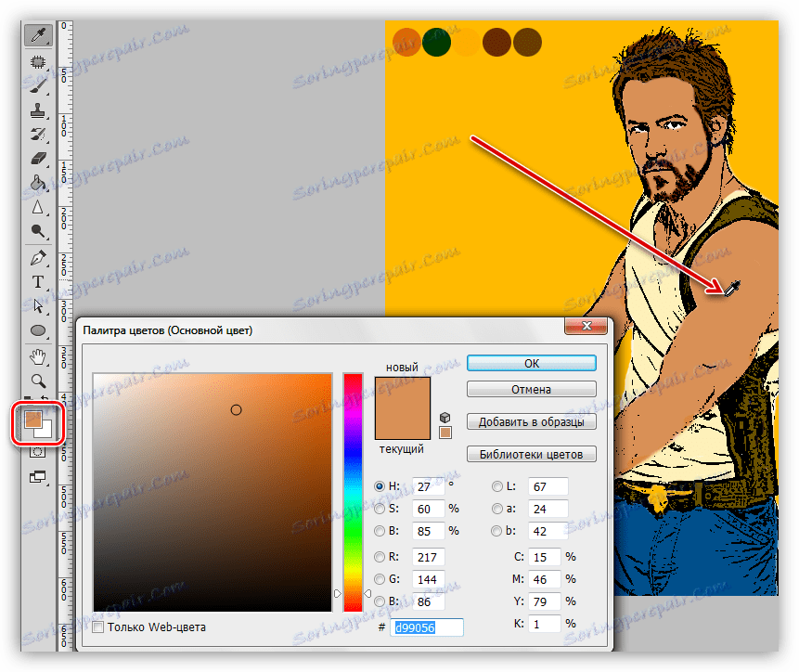Activate the Pen tool

(x=39, y=257)
